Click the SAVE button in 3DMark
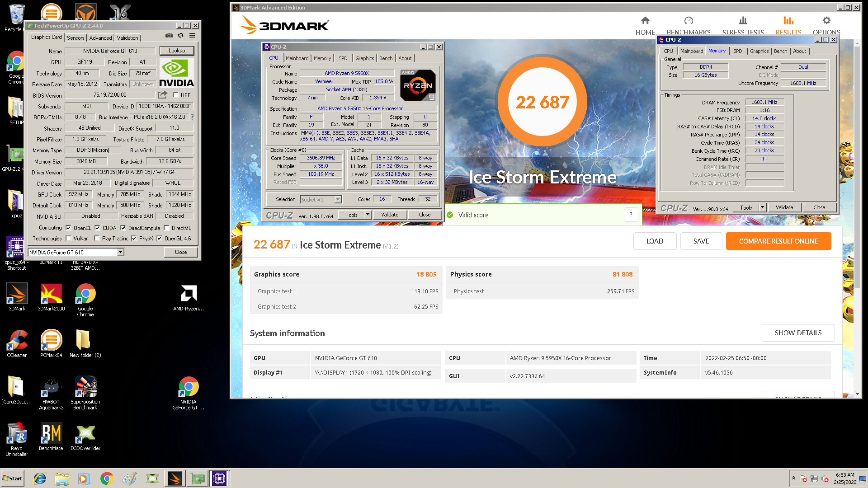Viewport: 868px width, 488px height. pyautogui.click(x=701, y=241)
